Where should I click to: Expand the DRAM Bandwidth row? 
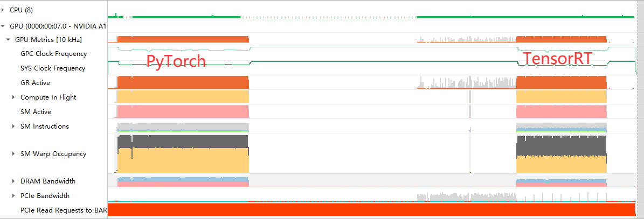pos(13,181)
